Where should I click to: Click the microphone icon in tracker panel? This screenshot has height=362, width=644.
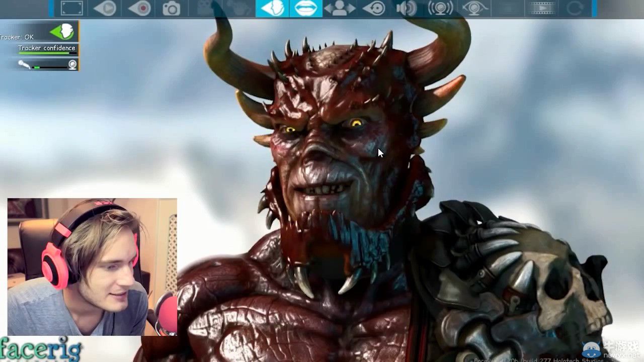click(24, 64)
